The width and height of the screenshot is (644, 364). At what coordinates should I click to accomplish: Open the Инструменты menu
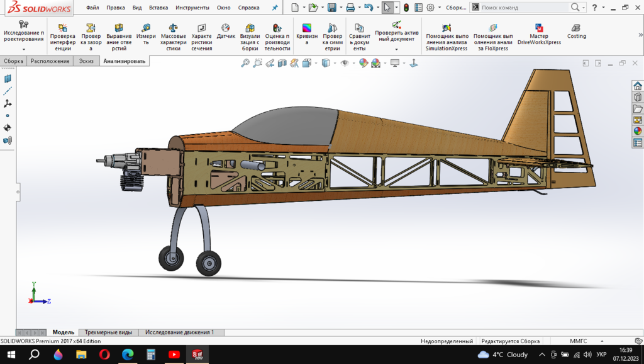coord(192,8)
